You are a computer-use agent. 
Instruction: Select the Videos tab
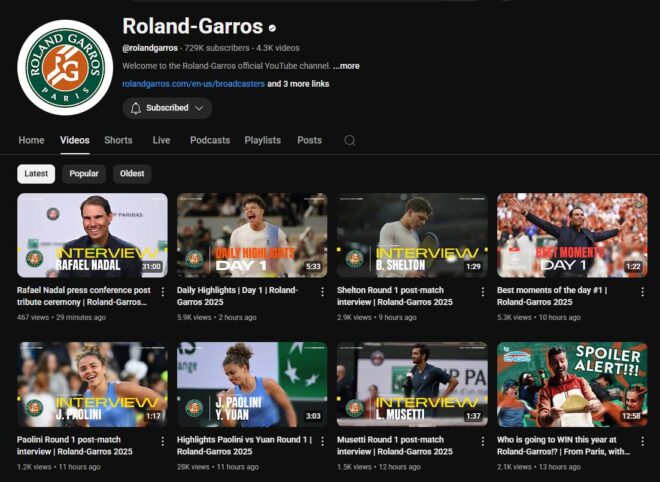tap(75, 140)
